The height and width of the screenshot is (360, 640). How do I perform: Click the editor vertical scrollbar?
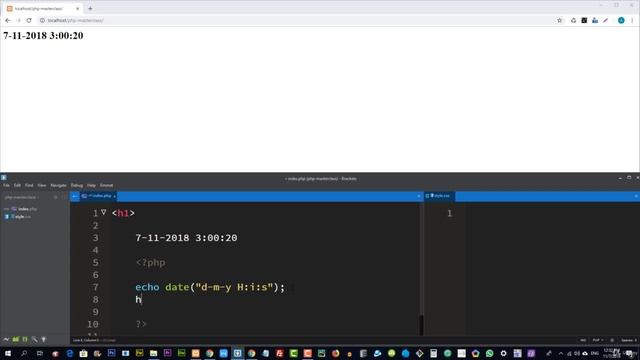421,324
